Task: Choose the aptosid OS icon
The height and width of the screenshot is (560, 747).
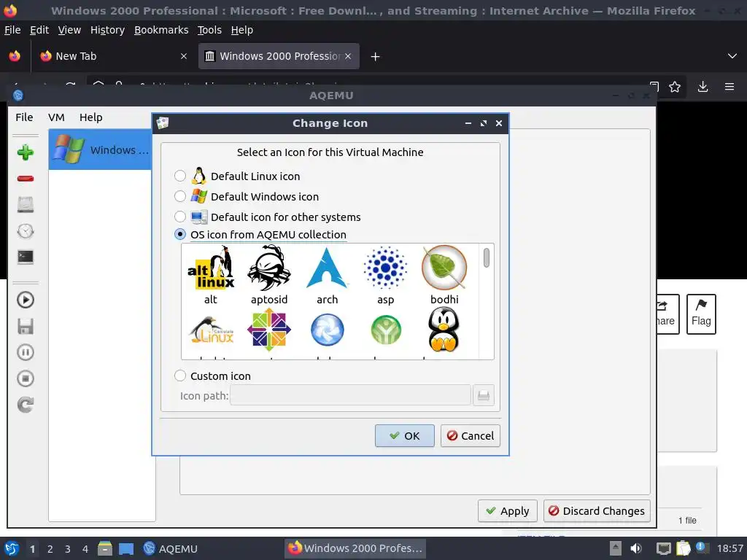Action: [269, 268]
